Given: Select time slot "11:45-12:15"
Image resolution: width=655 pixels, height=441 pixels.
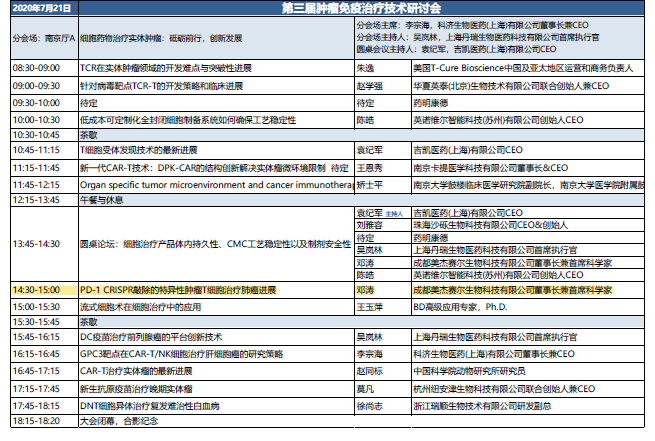Looking at the screenshot, I should point(36,185).
